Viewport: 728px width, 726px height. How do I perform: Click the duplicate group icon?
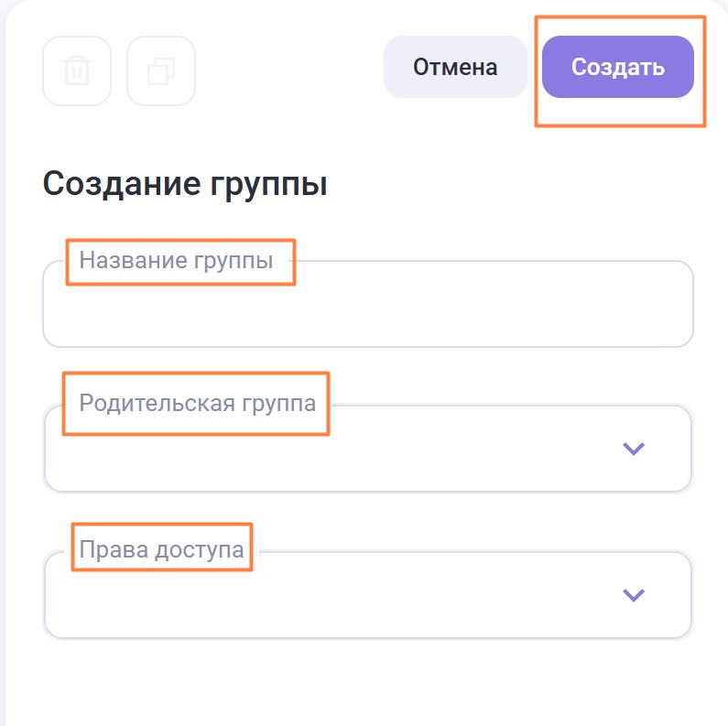coord(161,70)
